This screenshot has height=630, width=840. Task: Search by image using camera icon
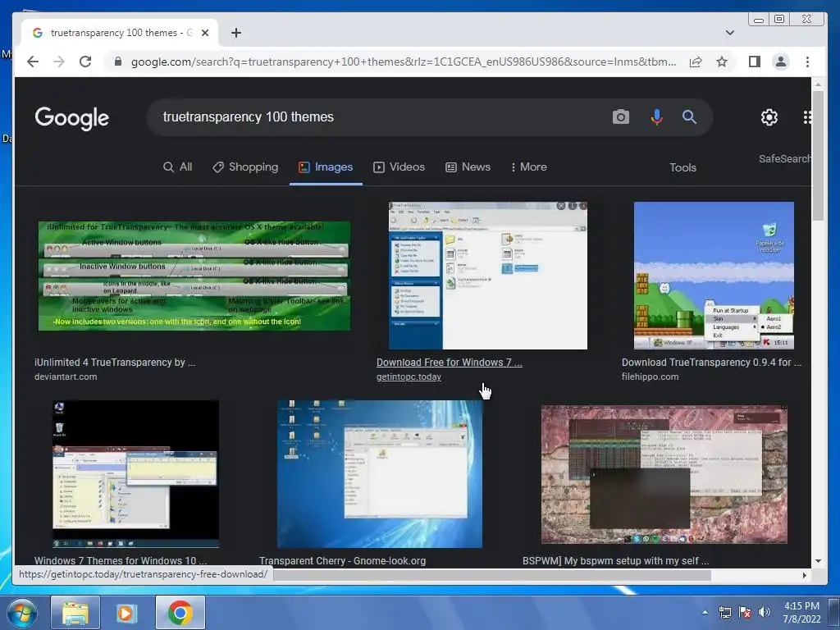point(620,116)
